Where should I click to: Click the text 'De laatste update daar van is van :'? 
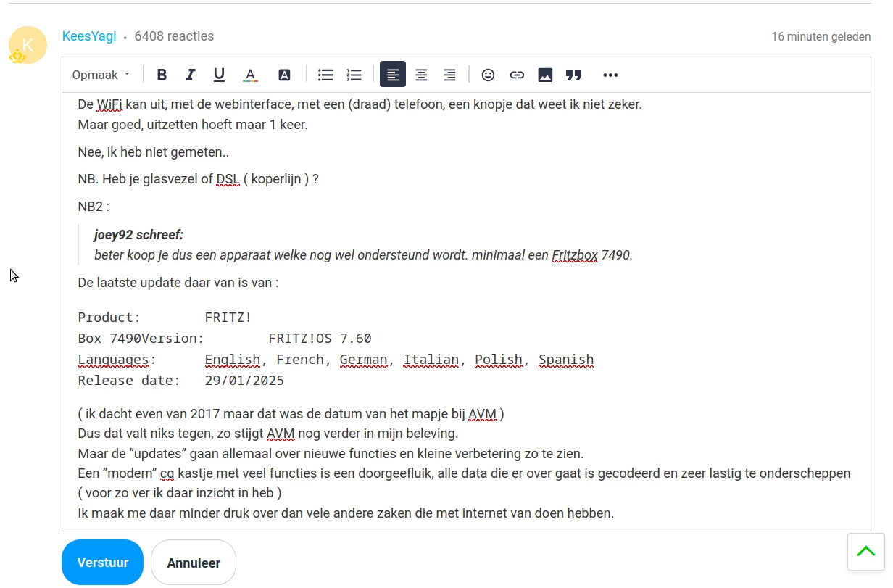tap(178, 283)
